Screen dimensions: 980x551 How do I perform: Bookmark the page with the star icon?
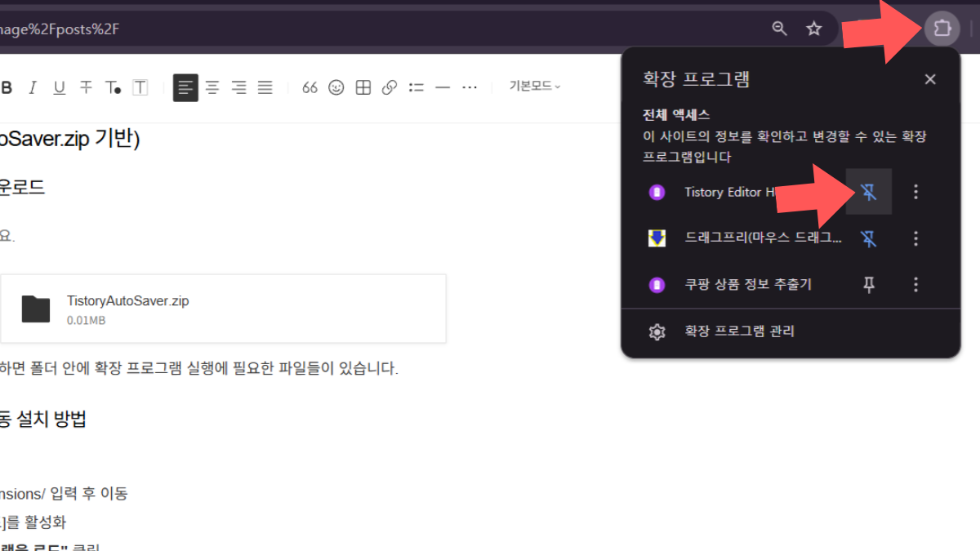tap(813, 28)
